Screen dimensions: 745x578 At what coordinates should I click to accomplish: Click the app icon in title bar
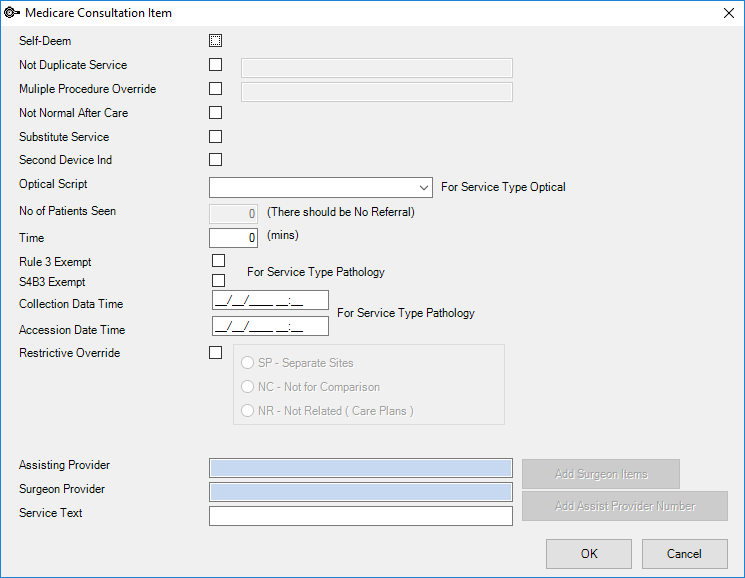(x=11, y=13)
